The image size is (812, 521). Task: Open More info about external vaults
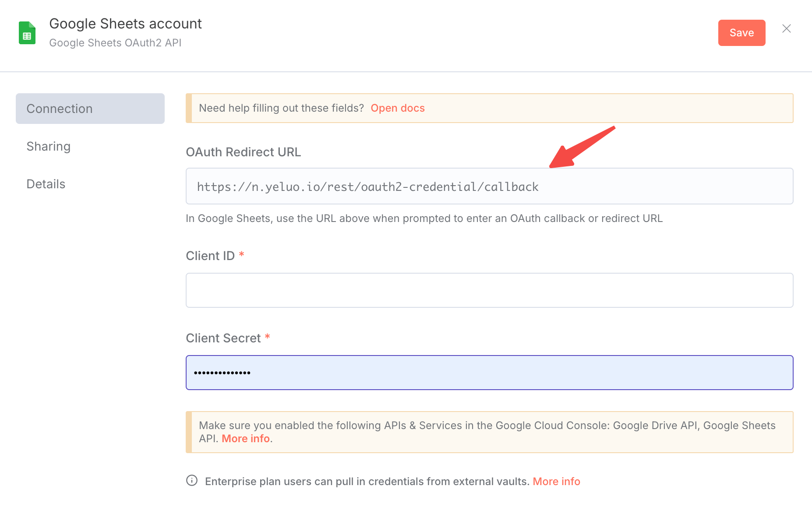[x=556, y=482]
